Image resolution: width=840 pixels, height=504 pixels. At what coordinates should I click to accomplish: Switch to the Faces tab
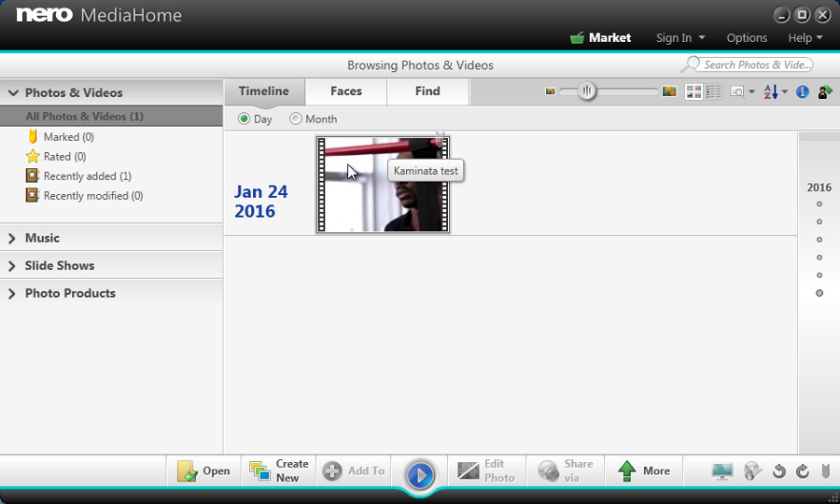346,91
